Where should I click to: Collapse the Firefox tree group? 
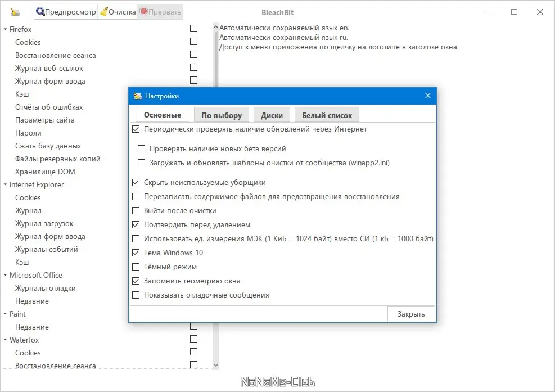point(5,29)
